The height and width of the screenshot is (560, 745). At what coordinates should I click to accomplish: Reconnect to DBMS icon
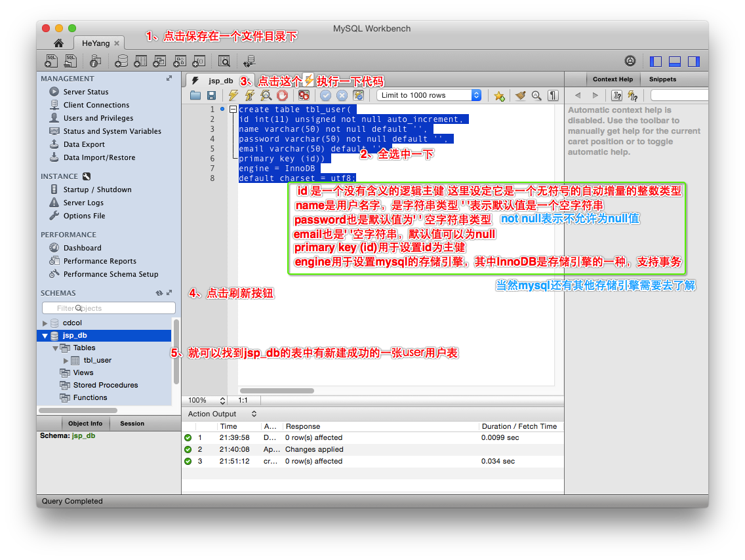coord(249,61)
